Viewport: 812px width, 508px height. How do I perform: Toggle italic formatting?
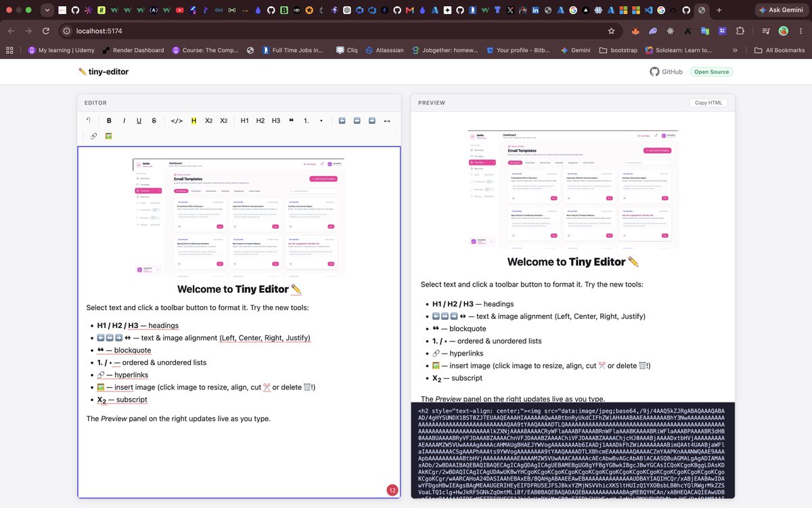(124, 121)
